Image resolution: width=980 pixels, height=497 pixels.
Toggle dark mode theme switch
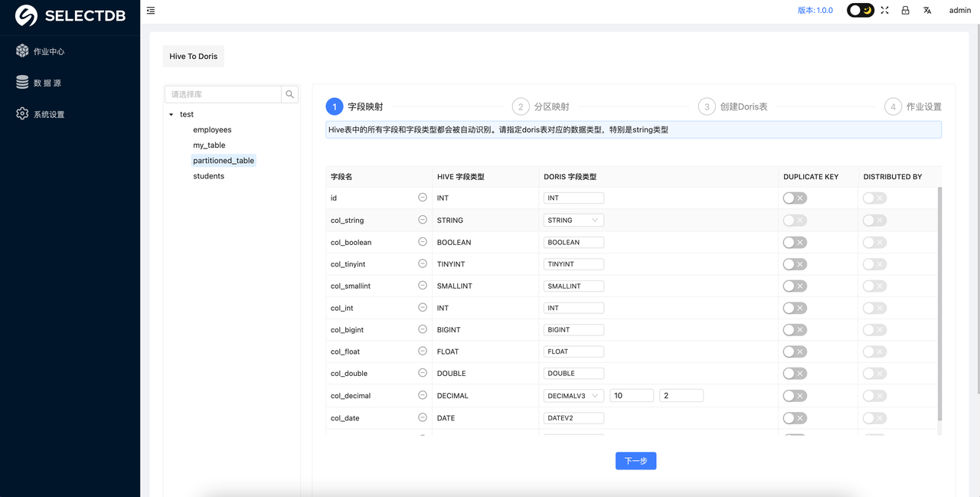(861, 10)
